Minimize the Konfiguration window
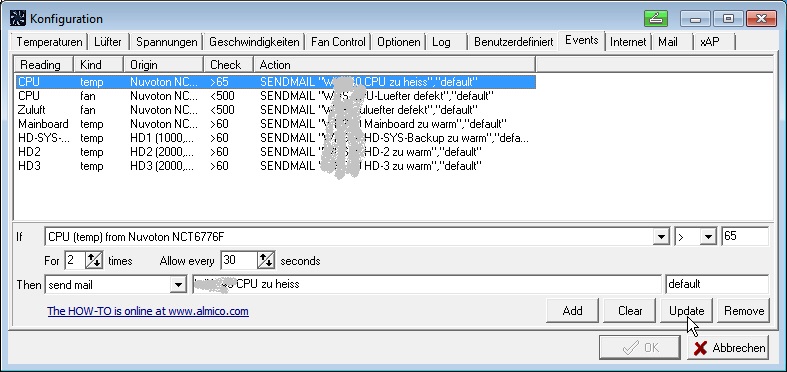787x372 pixels. (695, 19)
